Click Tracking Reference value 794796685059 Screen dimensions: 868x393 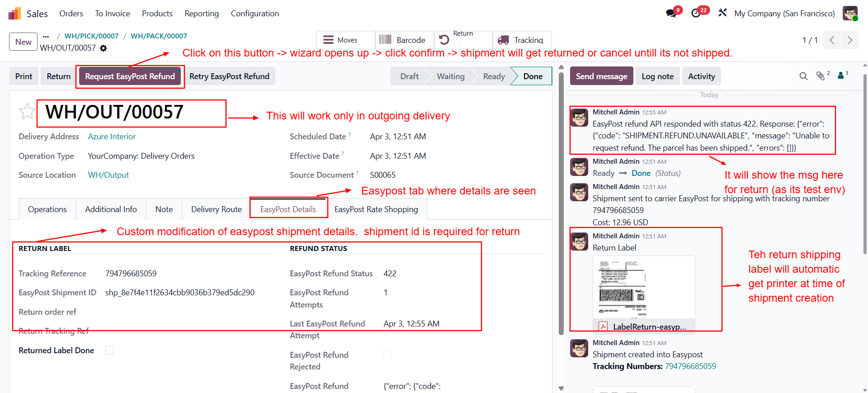point(131,274)
